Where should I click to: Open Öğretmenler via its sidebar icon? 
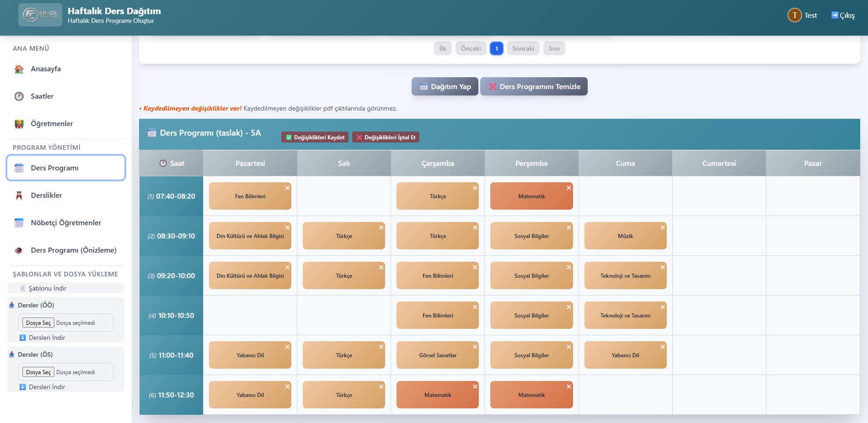coord(19,124)
